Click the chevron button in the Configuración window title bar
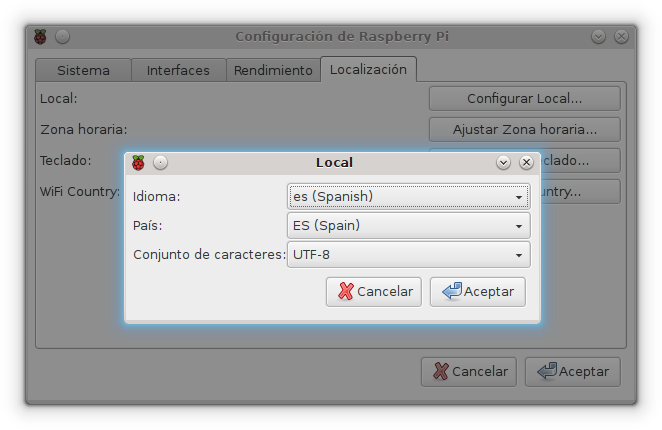662x430 pixels. (x=598, y=37)
